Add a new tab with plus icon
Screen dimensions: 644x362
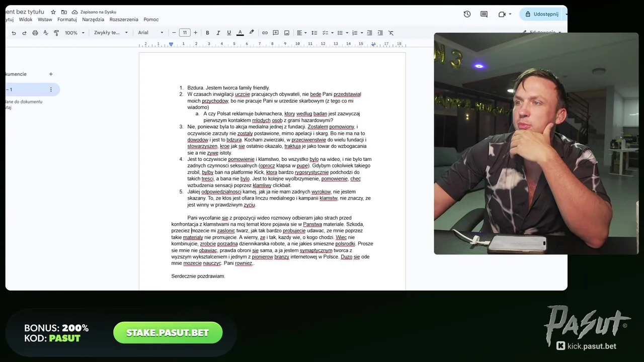pos(51,74)
